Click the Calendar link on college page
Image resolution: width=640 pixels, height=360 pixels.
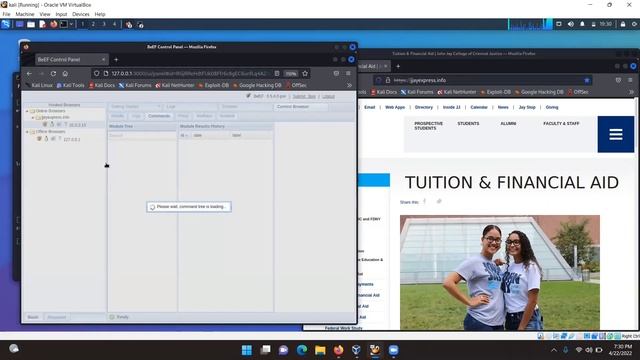pos(479,107)
